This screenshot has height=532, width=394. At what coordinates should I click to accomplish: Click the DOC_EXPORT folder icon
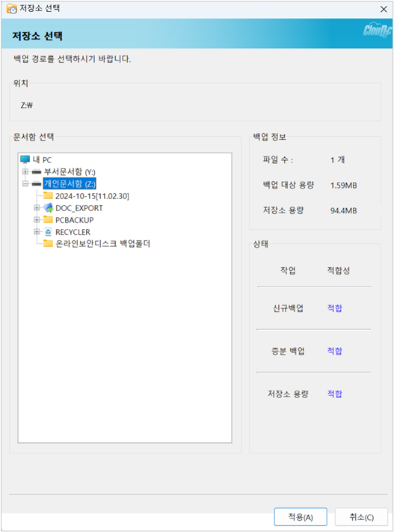click(48, 208)
